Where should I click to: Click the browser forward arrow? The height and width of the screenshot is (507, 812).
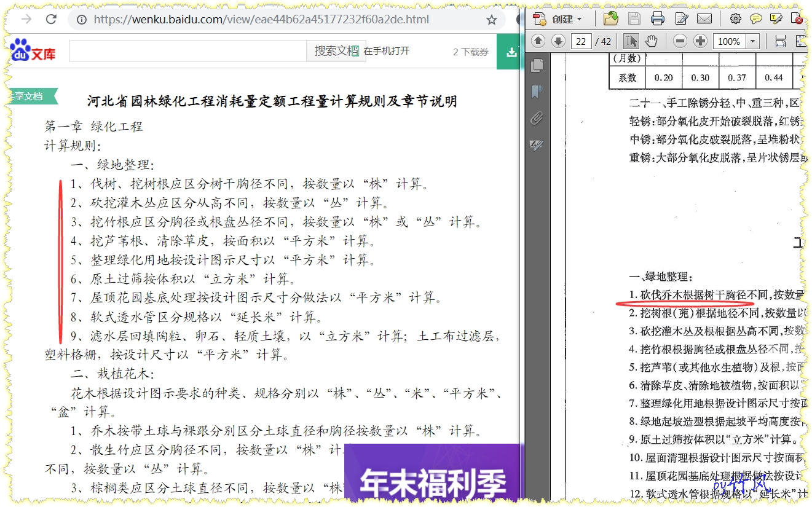26,19
